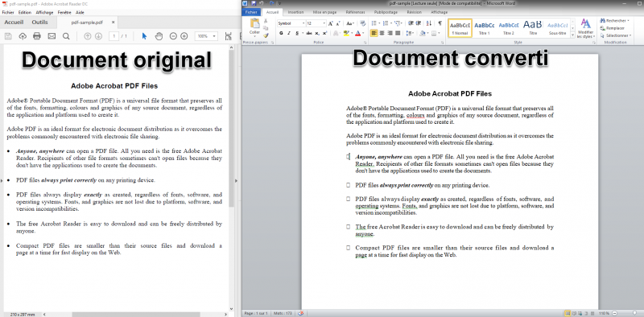Select the hand pan tool in Acrobat

pos(159,36)
